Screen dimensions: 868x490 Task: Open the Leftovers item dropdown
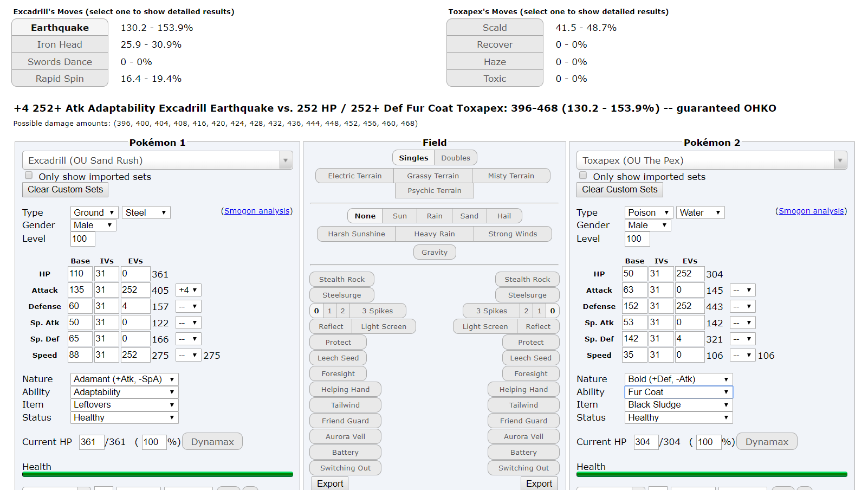(x=125, y=405)
